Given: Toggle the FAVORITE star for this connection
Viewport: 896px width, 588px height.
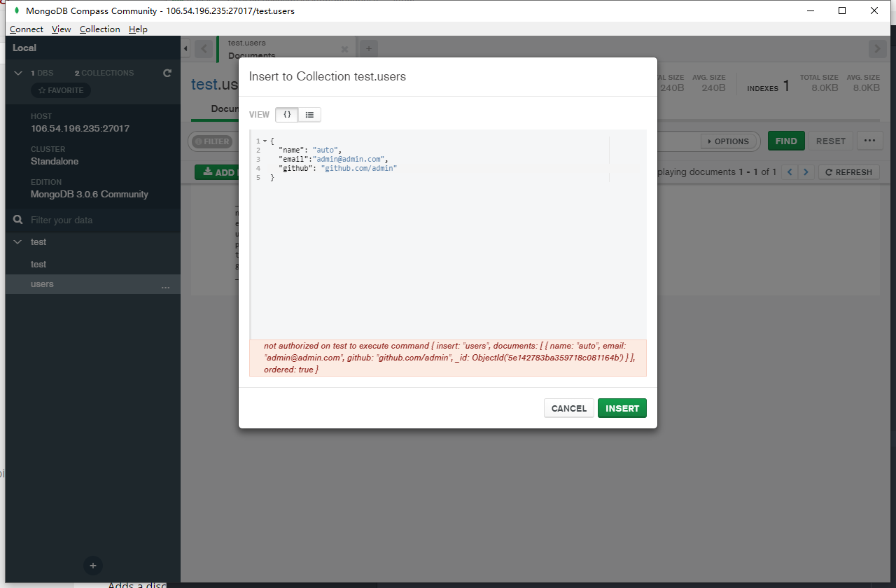Looking at the screenshot, I should pyautogui.click(x=60, y=90).
